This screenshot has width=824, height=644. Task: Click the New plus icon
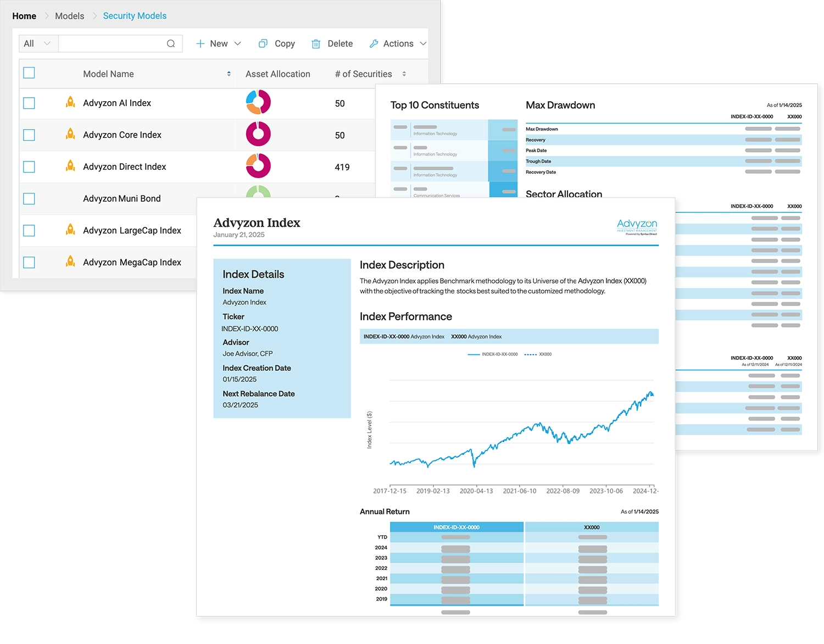point(201,44)
